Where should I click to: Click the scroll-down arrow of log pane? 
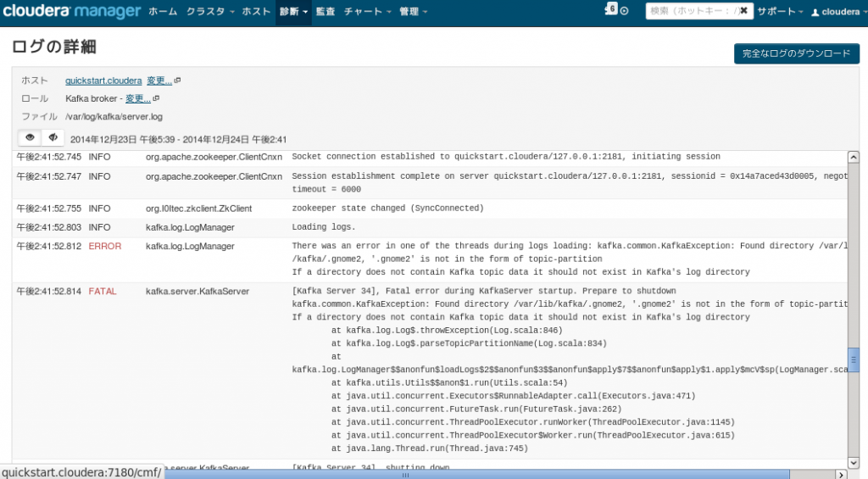pos(853,463)
